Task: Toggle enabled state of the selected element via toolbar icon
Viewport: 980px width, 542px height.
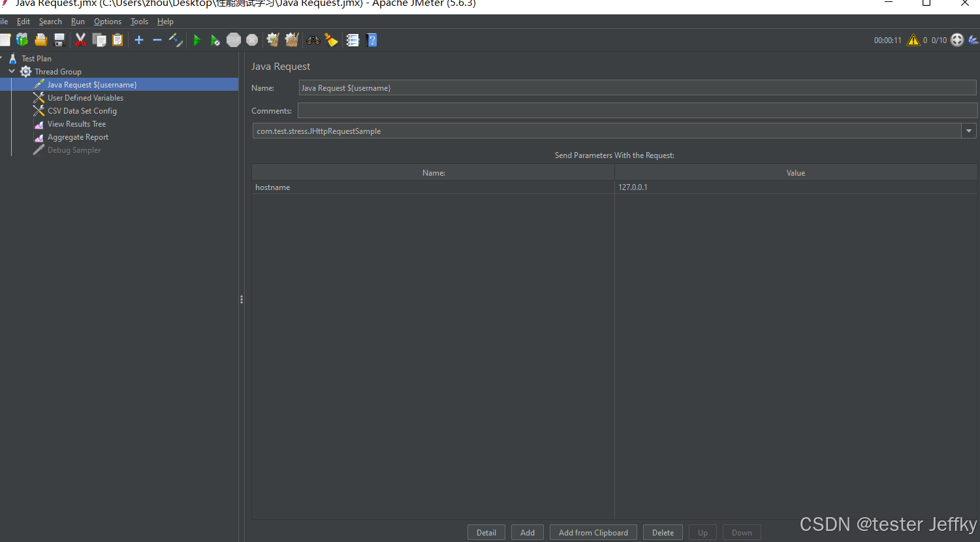Action: 175,40
